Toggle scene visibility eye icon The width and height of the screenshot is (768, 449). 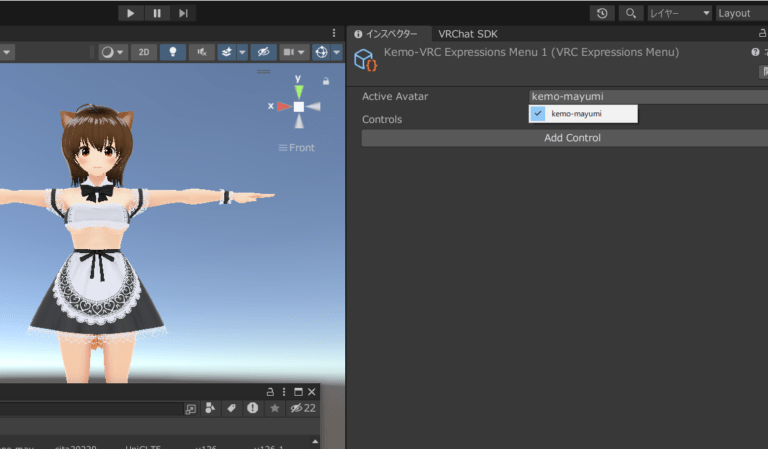coord(263,52)
